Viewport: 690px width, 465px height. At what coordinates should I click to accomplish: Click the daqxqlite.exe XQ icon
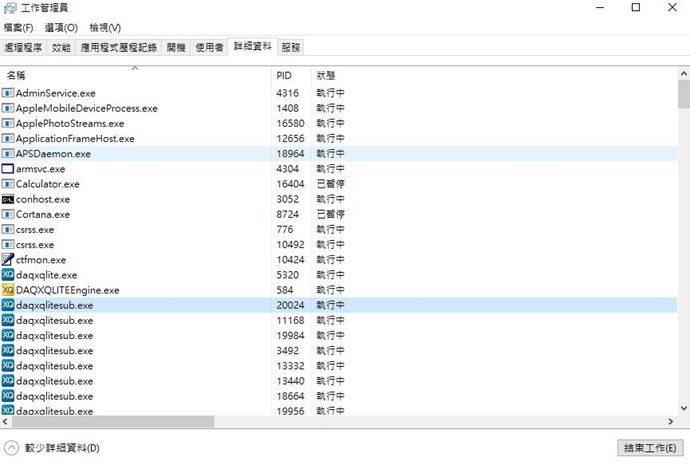8,275
